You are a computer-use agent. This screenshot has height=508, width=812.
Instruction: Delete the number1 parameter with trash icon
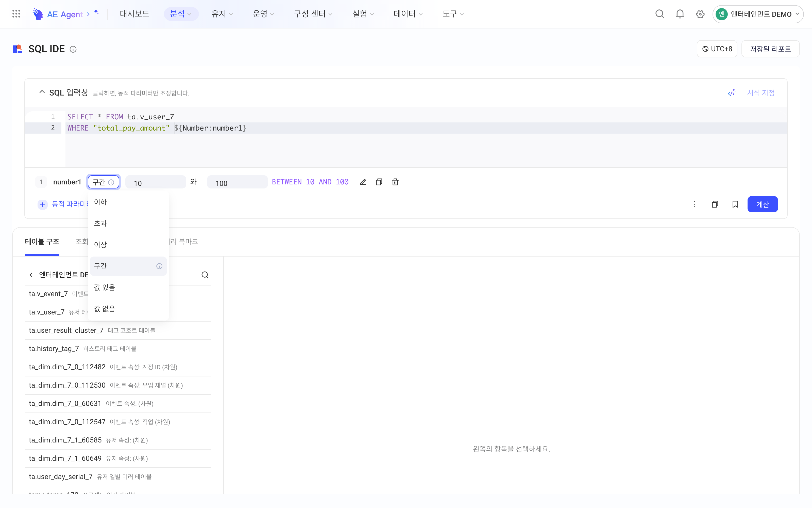click(x=395, y=182)
